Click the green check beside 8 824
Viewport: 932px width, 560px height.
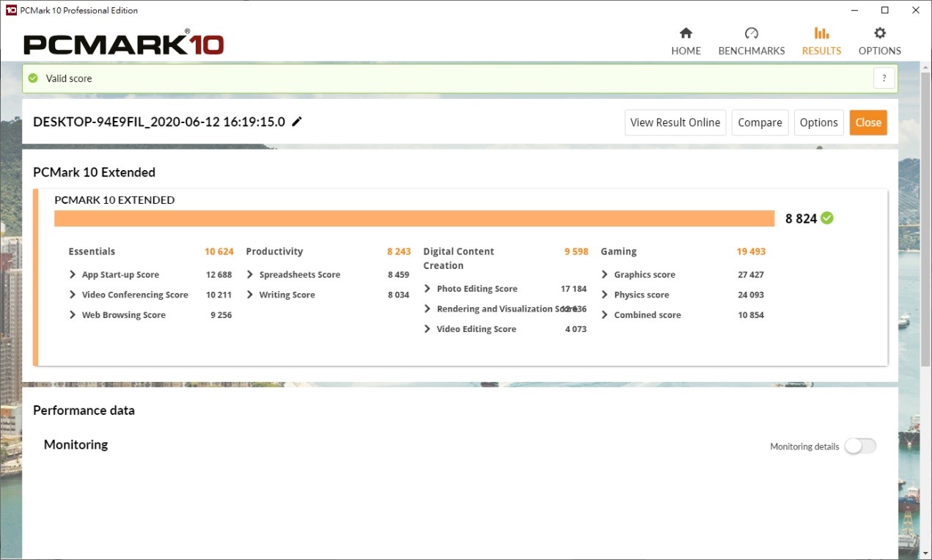click(827, 218)
